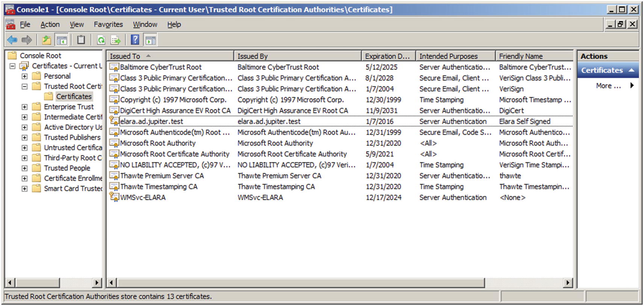Toggle Show/Hide Console Tree icon

click(x=61, y=40)
